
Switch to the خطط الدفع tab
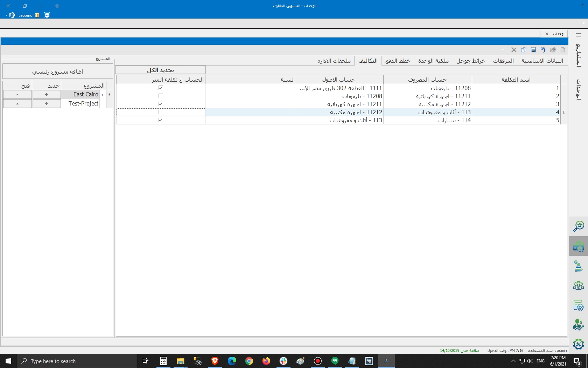[x=398, y=61]
